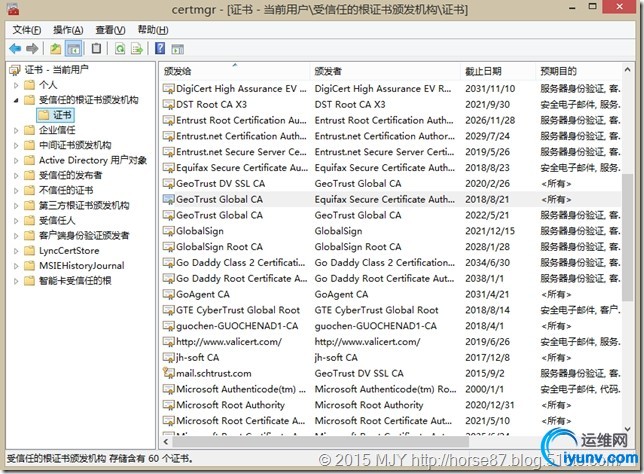Viewport: 644px width, 474px height.
Task: Click the horizontal scrollbar left arrow
Action: tap(166, 442)
